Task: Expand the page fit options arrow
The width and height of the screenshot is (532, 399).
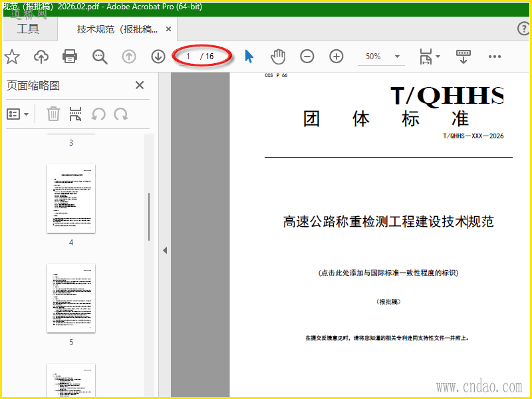Action: (x=438, y=57)
